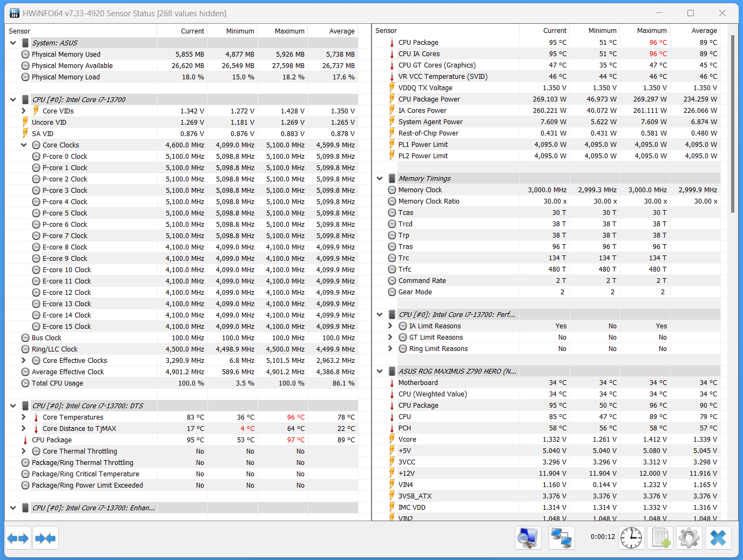The width and height of the screenshot is (743, 560).
Task: Click the 4 °C minimum TjMAX distance value
Action: (247, 429)
